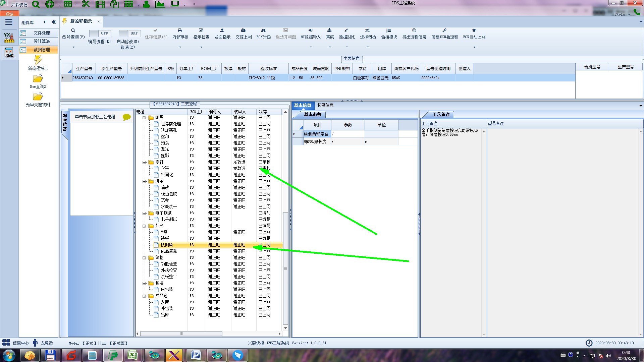Click the 发送指示 upload icon
Viewport: 644px width, 362px height.
click(x=222, y=31)
